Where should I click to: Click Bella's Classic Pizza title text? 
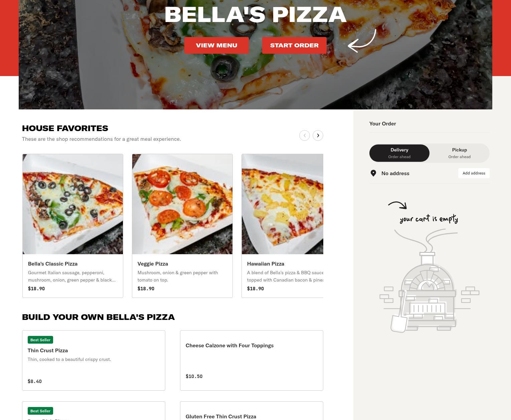coord(53,264)
